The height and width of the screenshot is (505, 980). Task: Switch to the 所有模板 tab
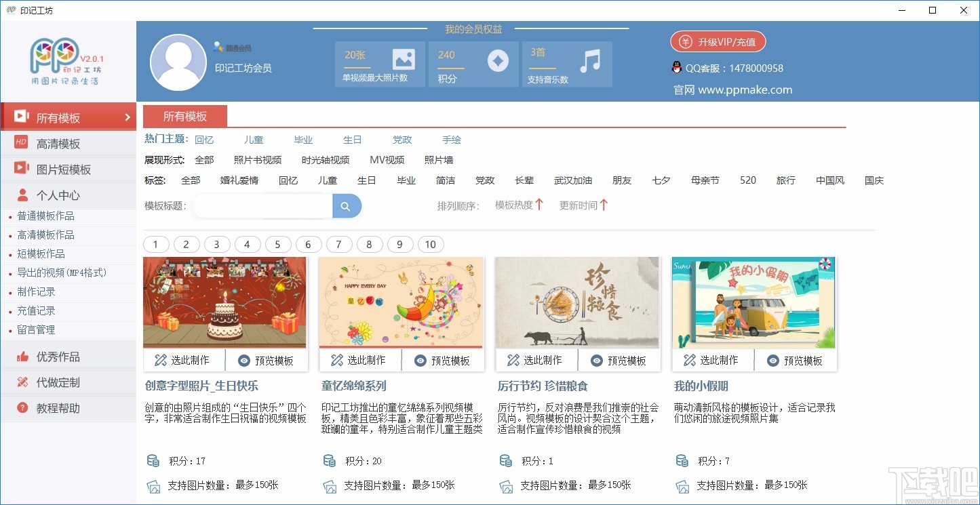click(x=185, y=116)
